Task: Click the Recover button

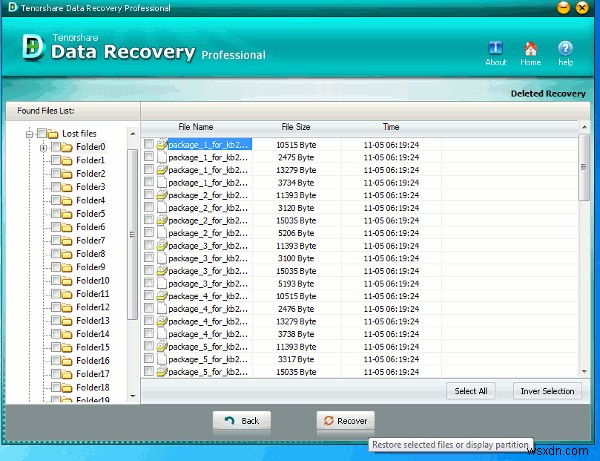Action: click(346, 421)
